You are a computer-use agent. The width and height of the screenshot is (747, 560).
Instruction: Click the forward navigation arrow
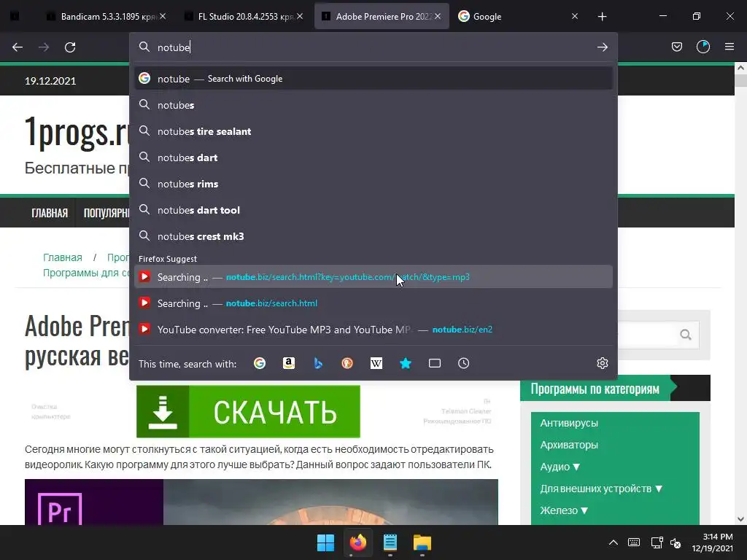(x=44, y=47)
